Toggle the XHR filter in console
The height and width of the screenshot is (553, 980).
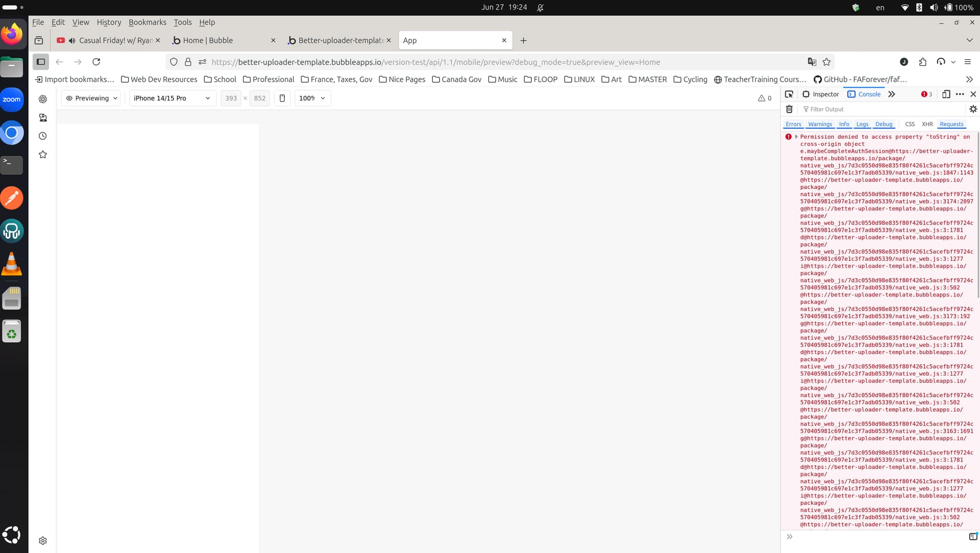(x=927, y=124)
